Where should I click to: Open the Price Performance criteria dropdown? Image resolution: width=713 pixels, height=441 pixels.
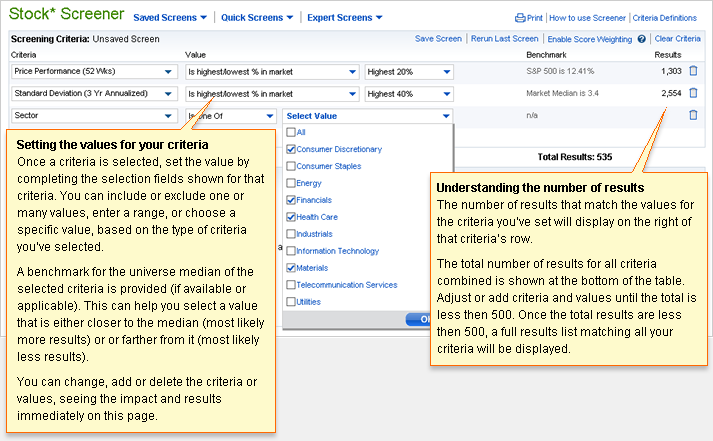94,72
